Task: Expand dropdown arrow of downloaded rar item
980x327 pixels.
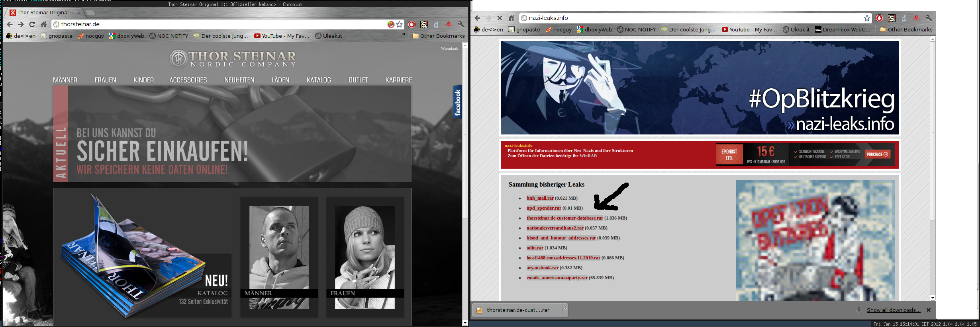Action: coord(565,309)
